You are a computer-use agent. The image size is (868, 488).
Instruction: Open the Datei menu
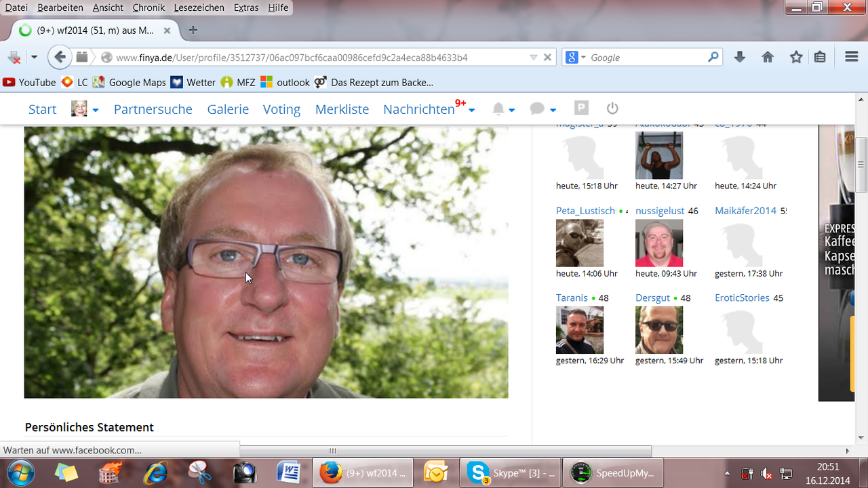tap(16, 7)
